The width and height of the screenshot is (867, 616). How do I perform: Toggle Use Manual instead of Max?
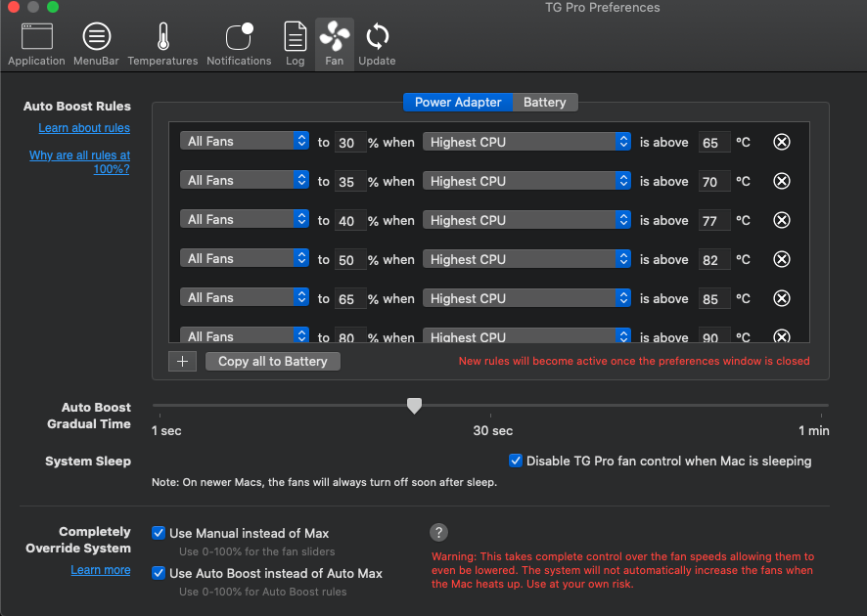[x=159, y=533]
